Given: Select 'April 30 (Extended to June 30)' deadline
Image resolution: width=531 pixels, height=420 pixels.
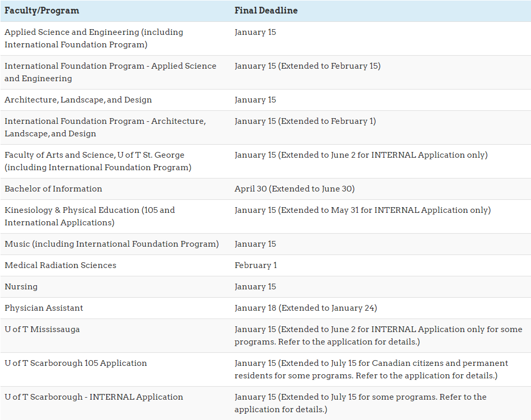Looking at the screenshot, I should [295, 189].
